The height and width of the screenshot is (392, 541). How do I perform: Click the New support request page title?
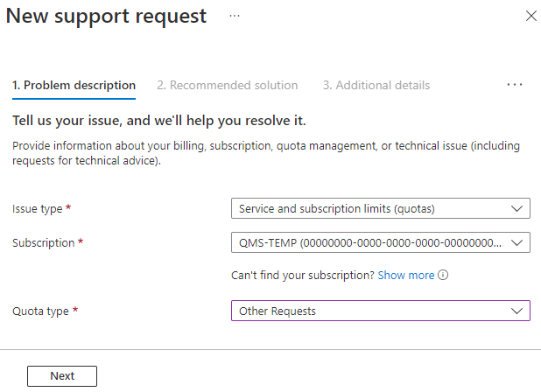click(x=107, y=17)
